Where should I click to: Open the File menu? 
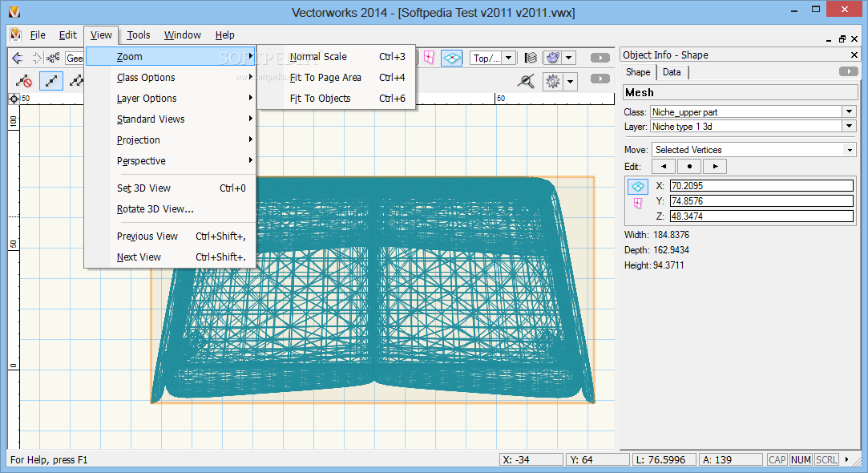pos(38,35)
